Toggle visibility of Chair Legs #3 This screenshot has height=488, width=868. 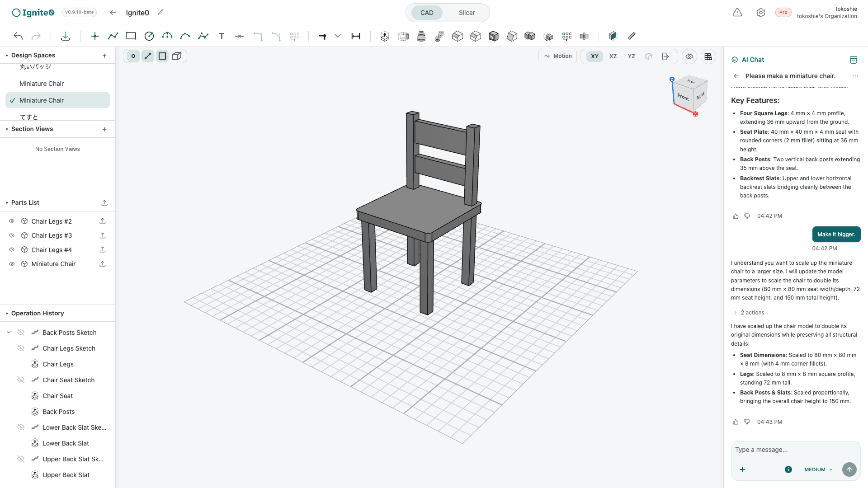[x=12, y=235]
